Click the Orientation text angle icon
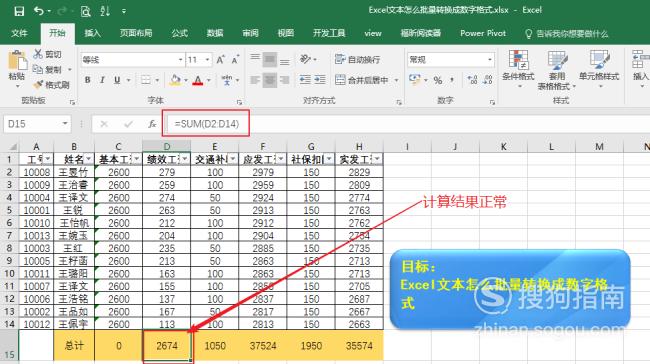The width and height of the screenshot is (650, 364). [x=306, y=59]
